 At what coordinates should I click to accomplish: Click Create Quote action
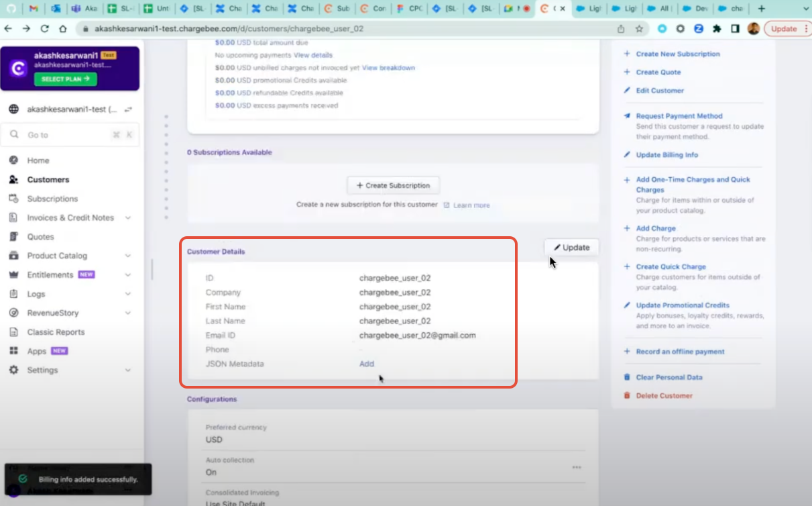pos(658,72)
